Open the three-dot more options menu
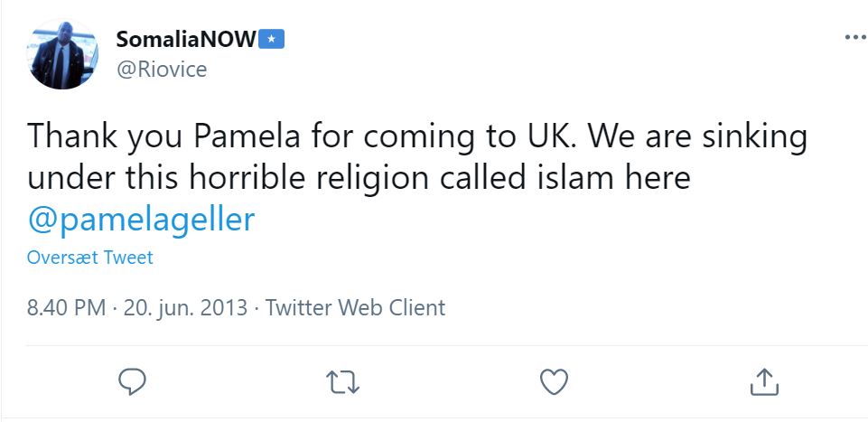 coord(854,37)
